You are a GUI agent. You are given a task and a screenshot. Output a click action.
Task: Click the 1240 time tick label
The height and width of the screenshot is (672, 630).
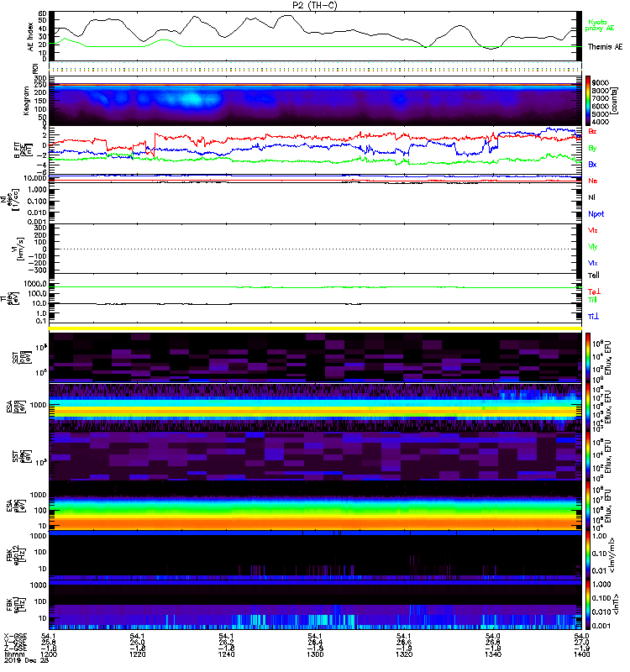[226, 654]
